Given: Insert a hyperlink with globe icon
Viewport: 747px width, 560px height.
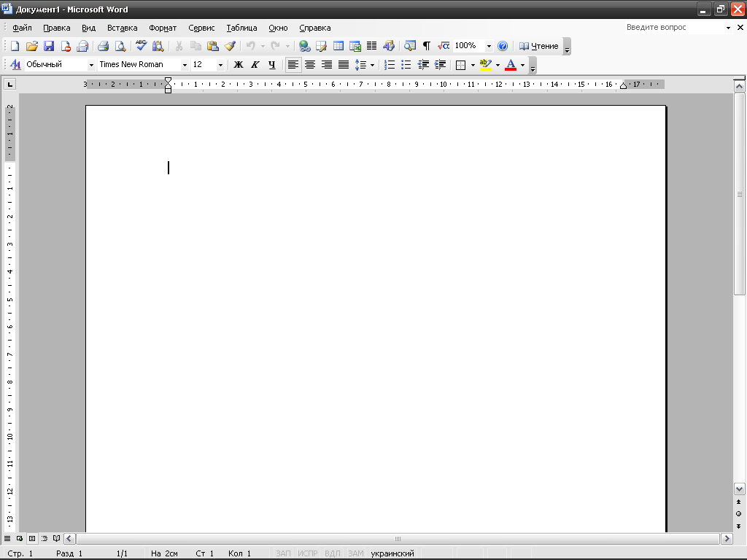Looking at the screenshot, I should 304,46.
